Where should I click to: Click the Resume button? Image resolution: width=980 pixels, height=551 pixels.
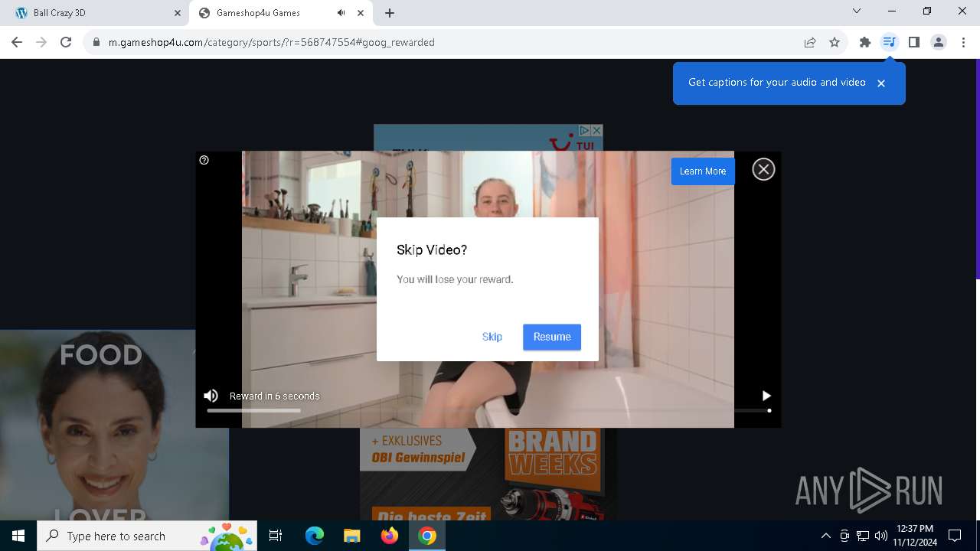click(552, 337)
